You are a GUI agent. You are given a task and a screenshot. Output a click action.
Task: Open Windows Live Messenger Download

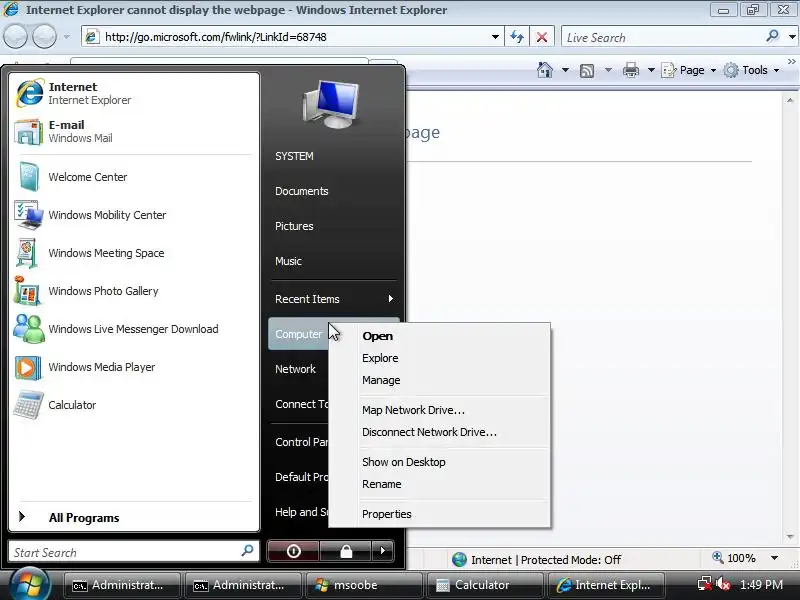tap(134, 329)
